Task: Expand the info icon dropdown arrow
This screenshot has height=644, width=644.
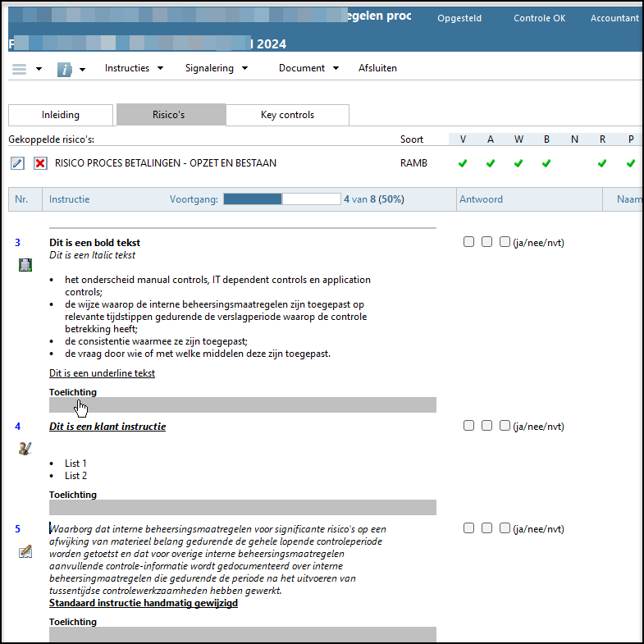Action: pos(83,70)
